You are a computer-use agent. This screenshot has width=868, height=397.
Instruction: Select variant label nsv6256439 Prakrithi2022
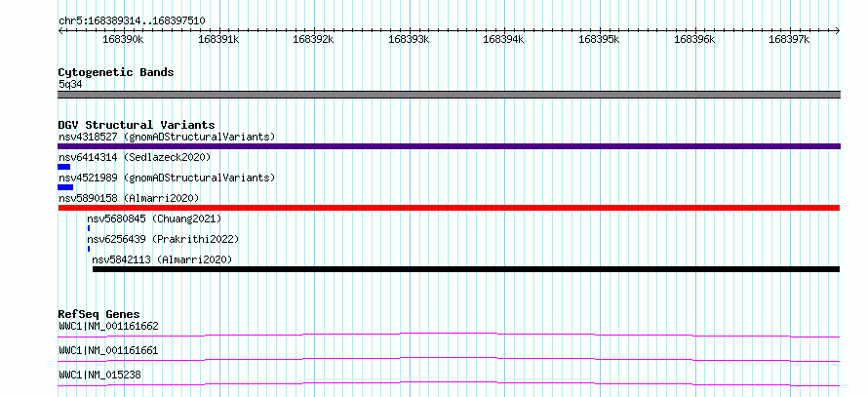[163, 239]
